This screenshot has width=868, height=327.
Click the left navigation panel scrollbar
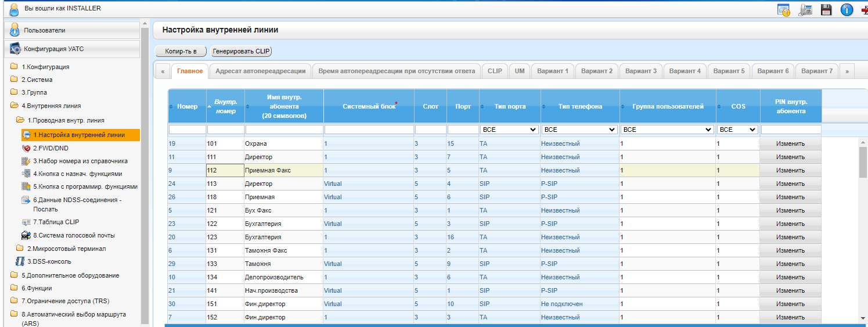coord(145,174)
